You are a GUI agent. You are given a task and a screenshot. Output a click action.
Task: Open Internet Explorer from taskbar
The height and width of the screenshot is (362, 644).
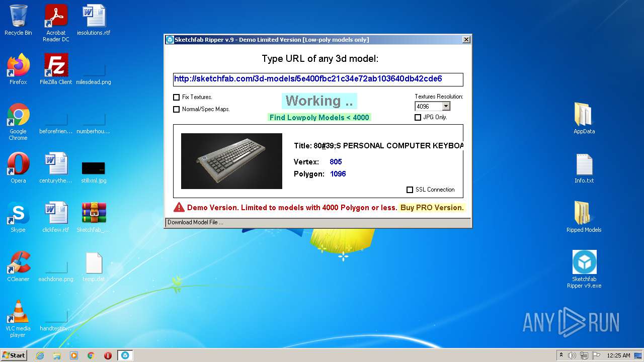40,355
